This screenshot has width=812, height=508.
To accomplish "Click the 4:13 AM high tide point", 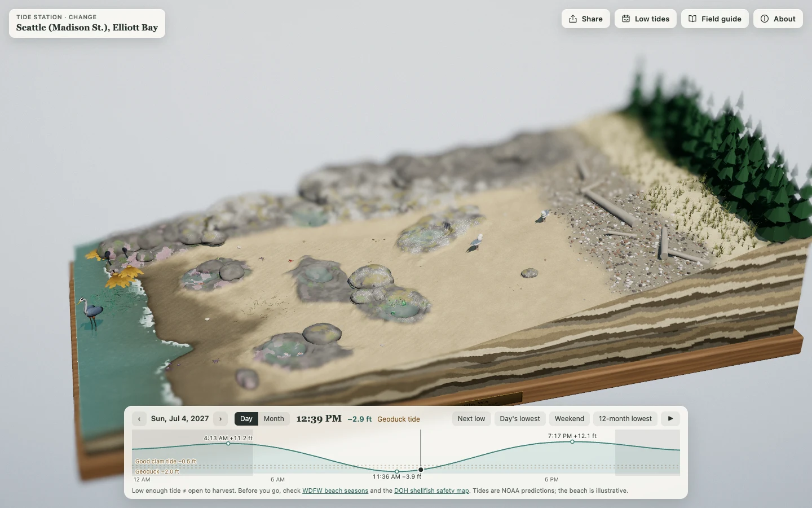I will point(228,444).
